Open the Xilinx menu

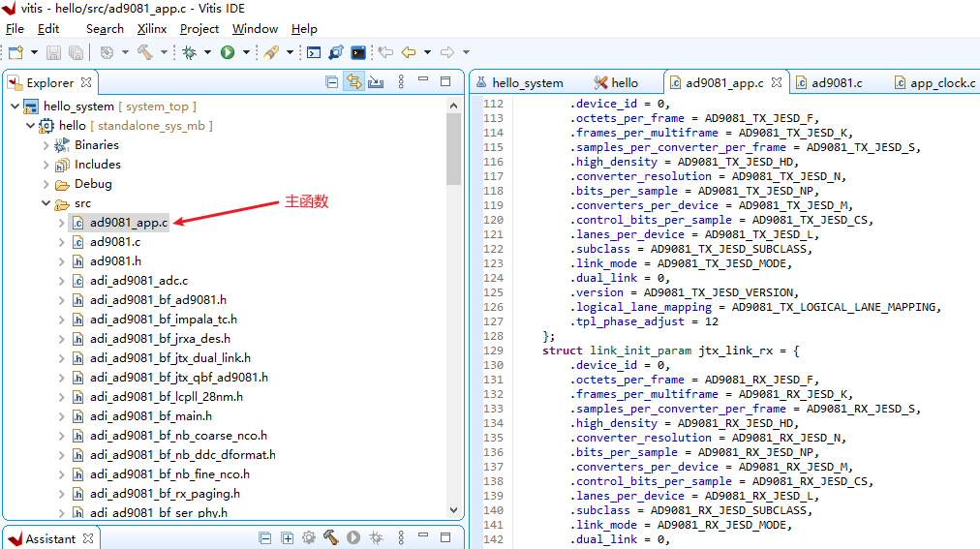(152, 29)
